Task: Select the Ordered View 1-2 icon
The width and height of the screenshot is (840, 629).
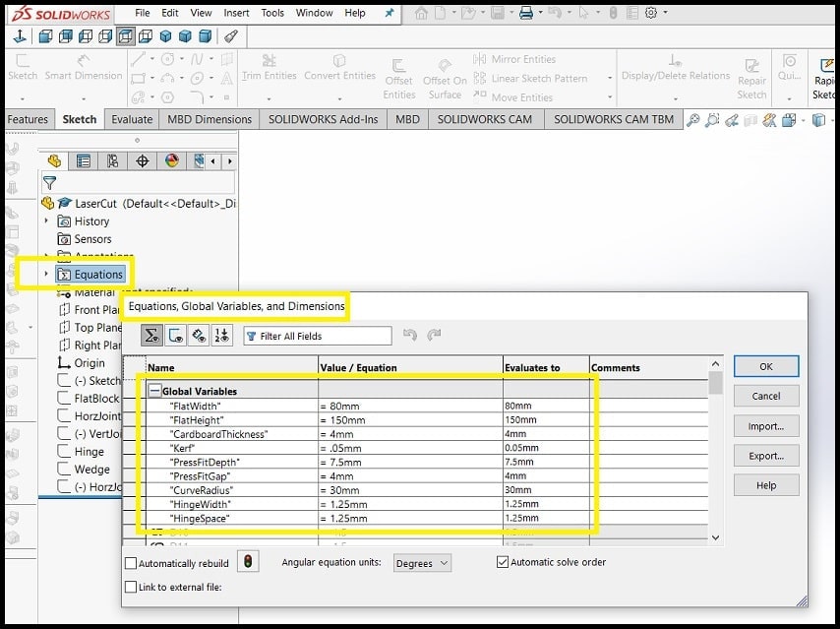Action: tap(221, 336)
